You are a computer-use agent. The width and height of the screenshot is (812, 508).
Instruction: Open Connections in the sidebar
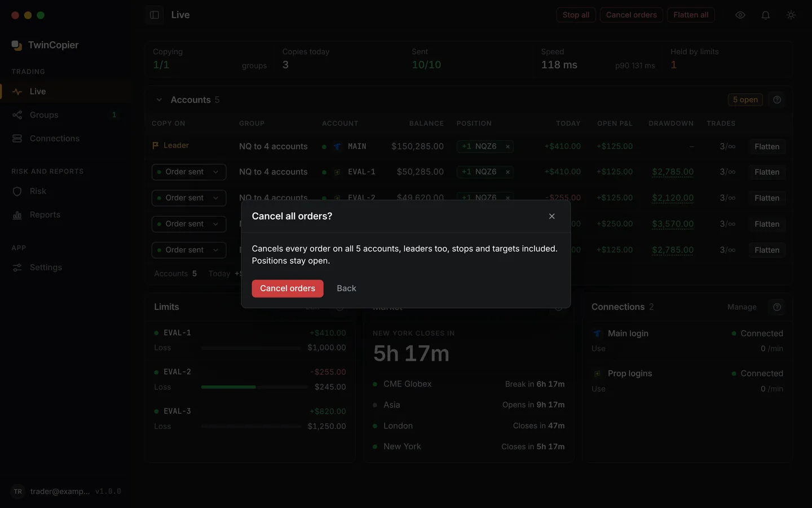pos(67,139)
